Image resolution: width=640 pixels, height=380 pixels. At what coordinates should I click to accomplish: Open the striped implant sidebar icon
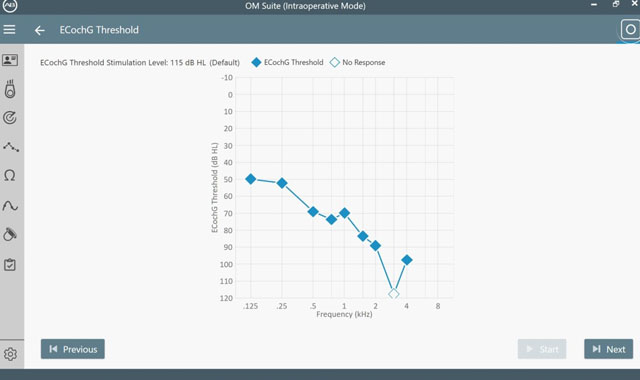coord(10,234)
